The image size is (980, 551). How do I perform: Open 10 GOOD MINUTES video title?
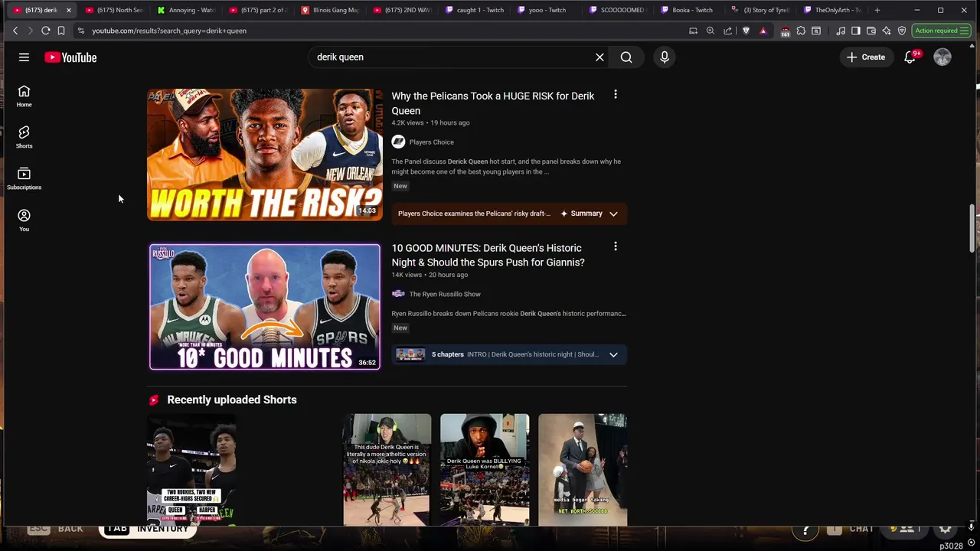(488, 255)
